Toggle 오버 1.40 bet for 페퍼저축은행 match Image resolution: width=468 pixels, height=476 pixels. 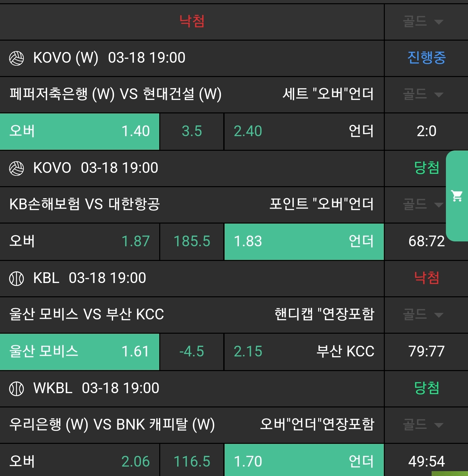pos(80,131)
